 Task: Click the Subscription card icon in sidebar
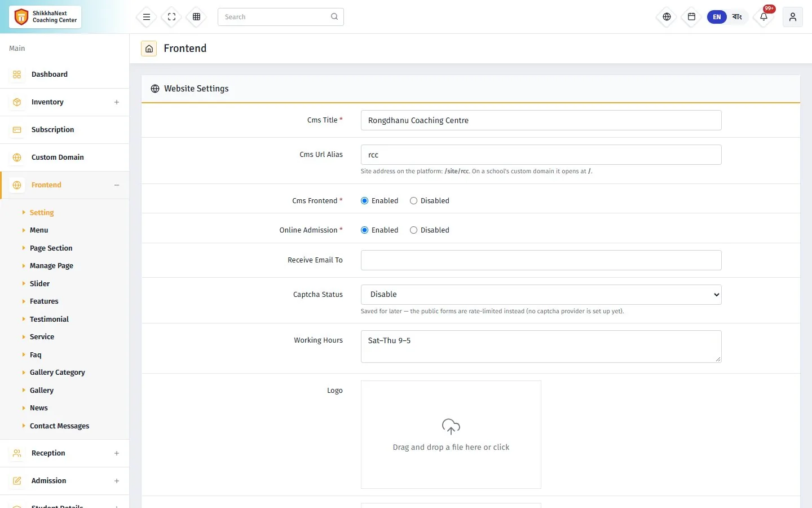pyautogui.click(x=17, y=130)
